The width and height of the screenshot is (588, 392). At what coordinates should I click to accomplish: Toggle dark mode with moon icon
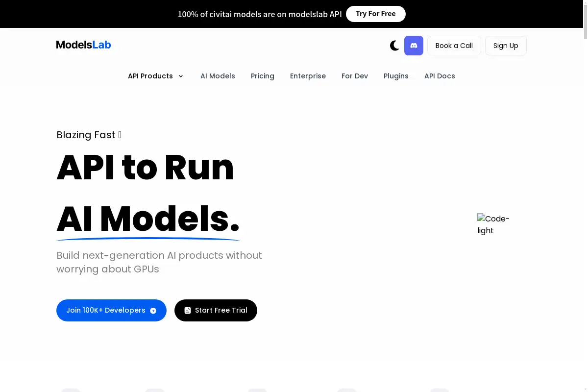click(394, 46)
